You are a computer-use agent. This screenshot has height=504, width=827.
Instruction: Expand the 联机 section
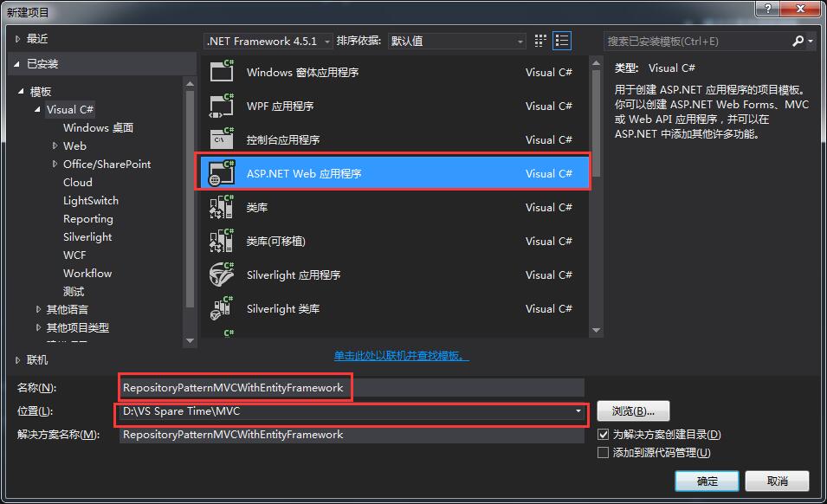click(x=17, y=360)
